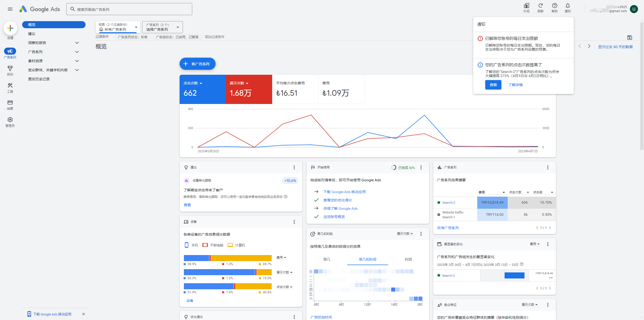The image size is (644, 320).
Task: Go to previous date range arrow
Action: 580,46
